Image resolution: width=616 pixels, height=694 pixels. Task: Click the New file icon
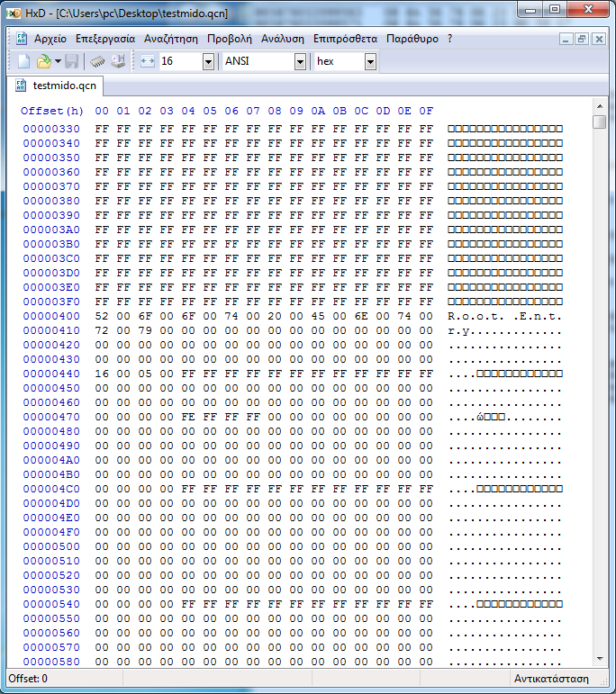pyautogui.click(x=24, y=61)
